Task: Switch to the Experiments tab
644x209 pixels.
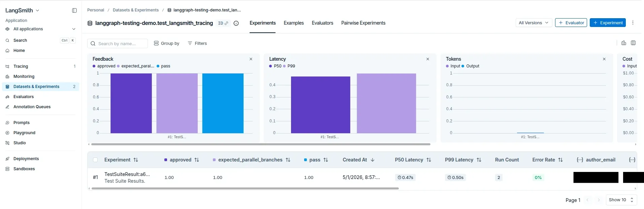Action: [x=263, y=23]
